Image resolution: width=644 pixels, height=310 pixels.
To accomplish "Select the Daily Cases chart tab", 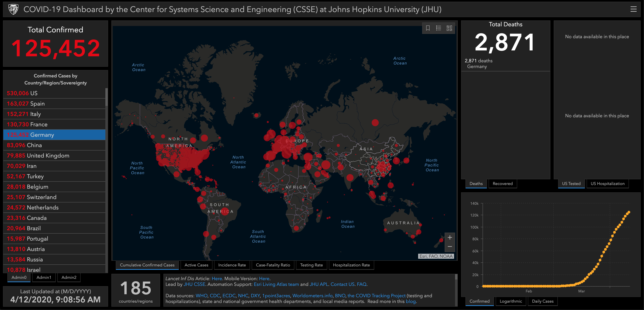I will click(543, 301).
